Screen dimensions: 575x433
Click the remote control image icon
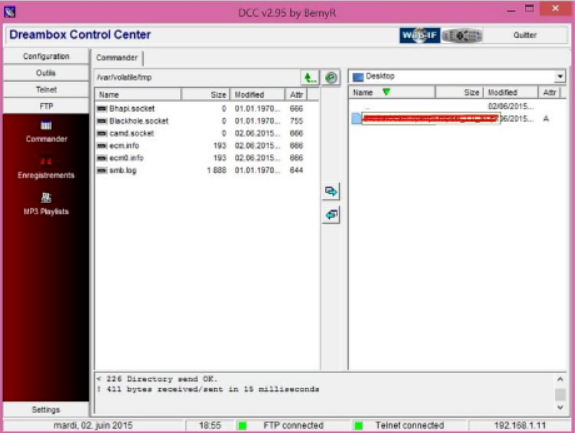click(462, 35)
